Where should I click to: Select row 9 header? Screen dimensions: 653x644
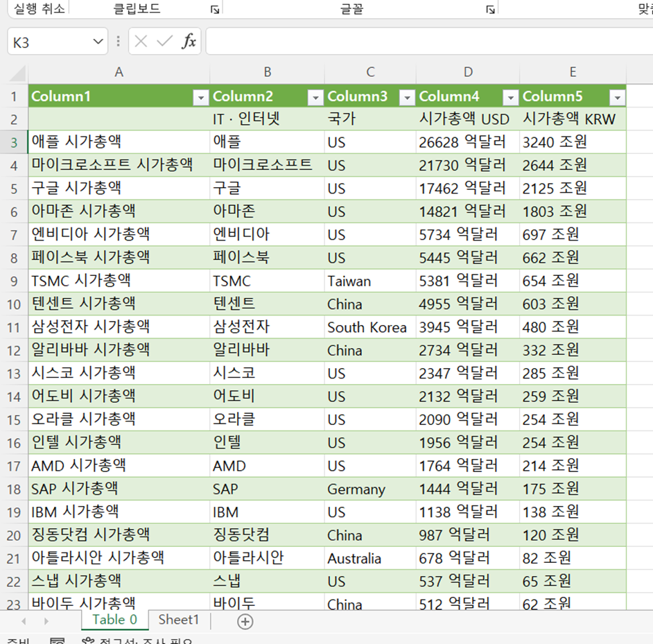[x=14, y=281]
